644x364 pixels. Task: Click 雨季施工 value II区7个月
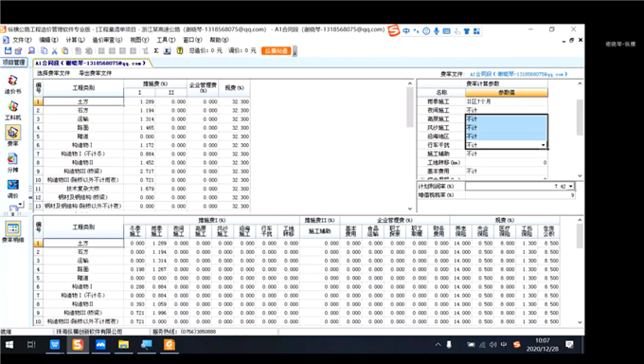coord(507,101)
